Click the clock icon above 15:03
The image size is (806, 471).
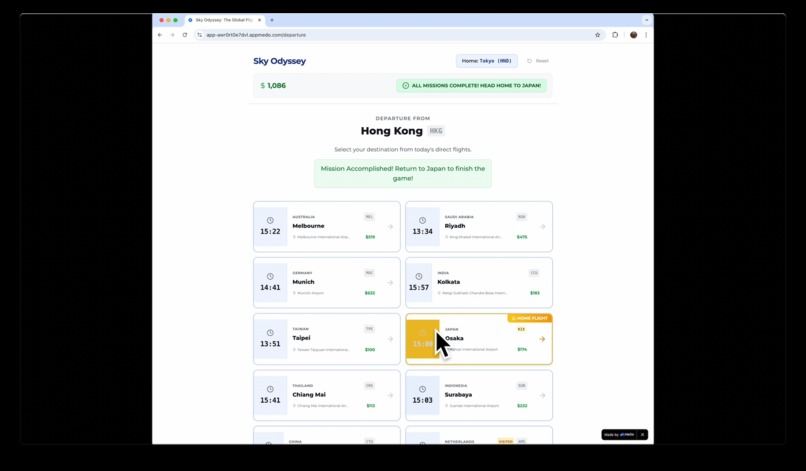pos(422,389)
